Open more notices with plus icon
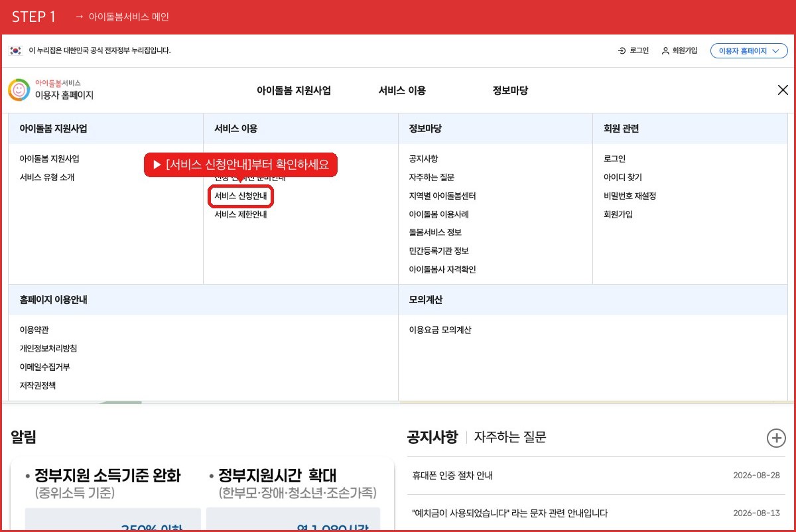The image size is (796, 532). 776,438
